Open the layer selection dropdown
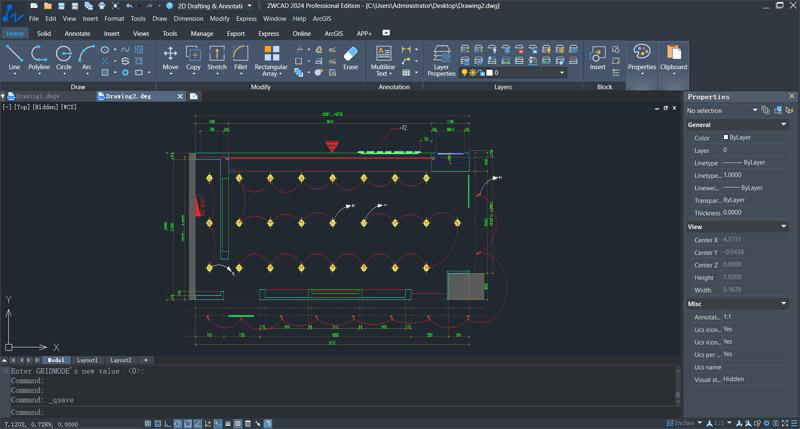The width and height of the screenshot is (800, 429). click(562, 73)
